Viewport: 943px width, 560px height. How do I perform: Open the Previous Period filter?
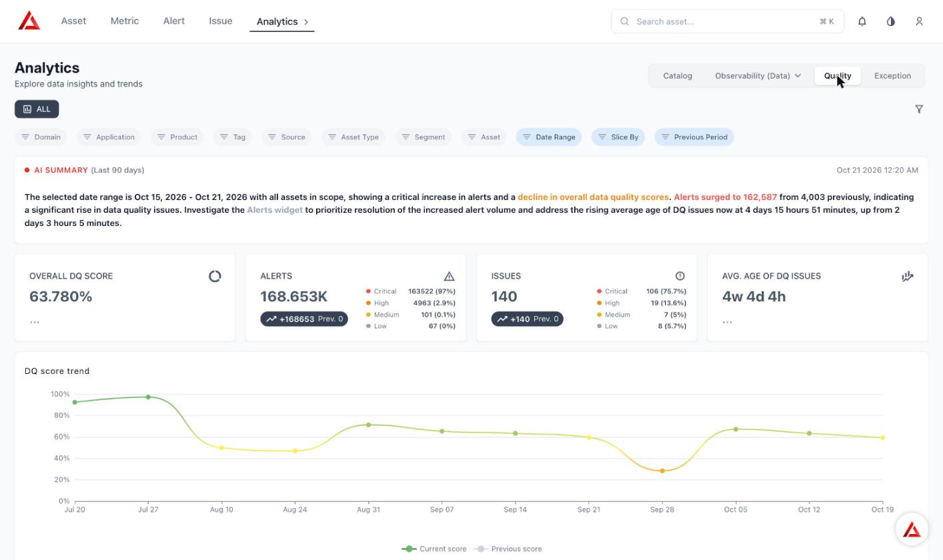[x=694, y=137]
